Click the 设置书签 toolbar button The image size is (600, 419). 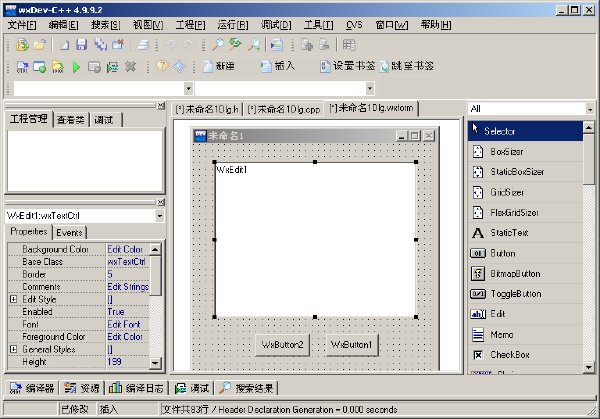[x=347, y=66]
